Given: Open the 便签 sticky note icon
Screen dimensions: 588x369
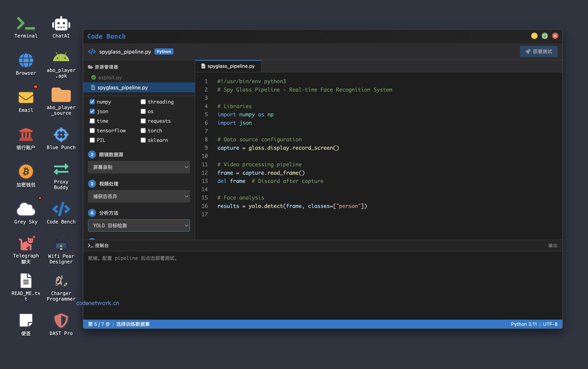Looking at the screenshot, I should pyautogui.click(x=26, y=325).
